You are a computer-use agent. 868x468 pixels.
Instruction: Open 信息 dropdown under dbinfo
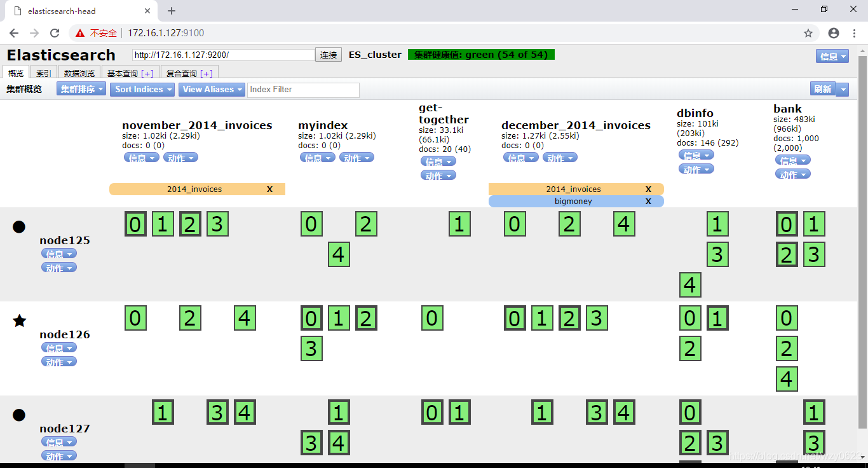click(696, 155)
